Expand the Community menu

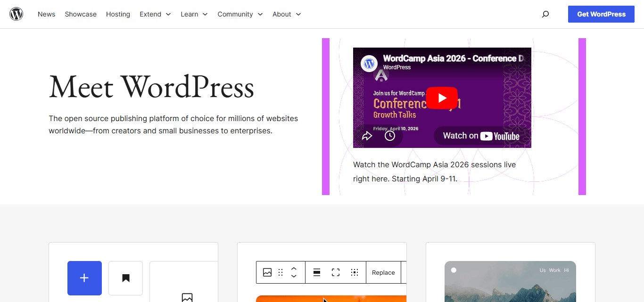240,14
